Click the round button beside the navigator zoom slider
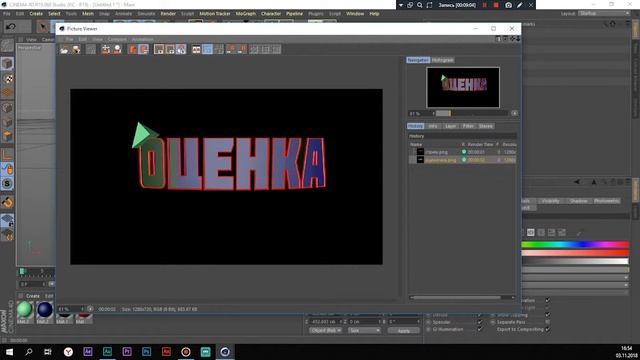Screen dimensions: 640x360 [514, 113]
